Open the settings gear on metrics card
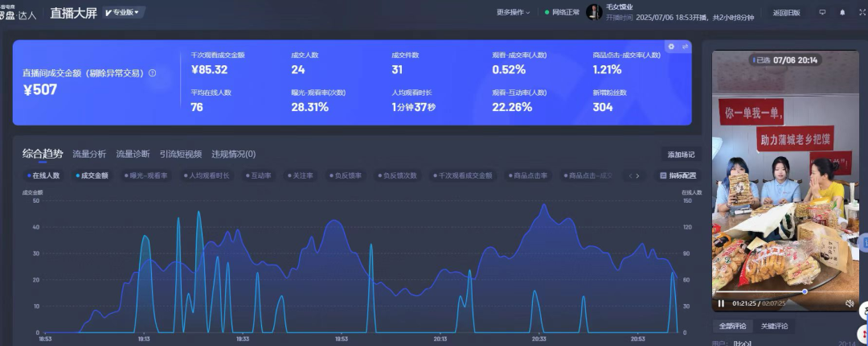Image resolution: width=868 pixels, height=346 pixels. coord(671,47)
